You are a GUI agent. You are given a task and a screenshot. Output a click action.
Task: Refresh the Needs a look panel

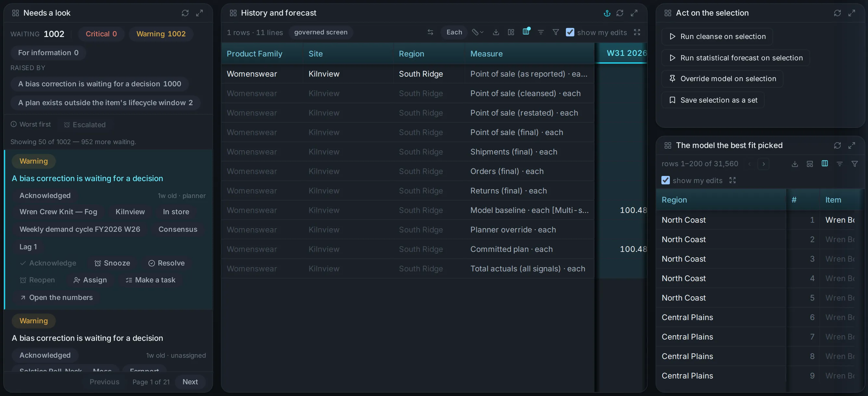click(185, 13)
